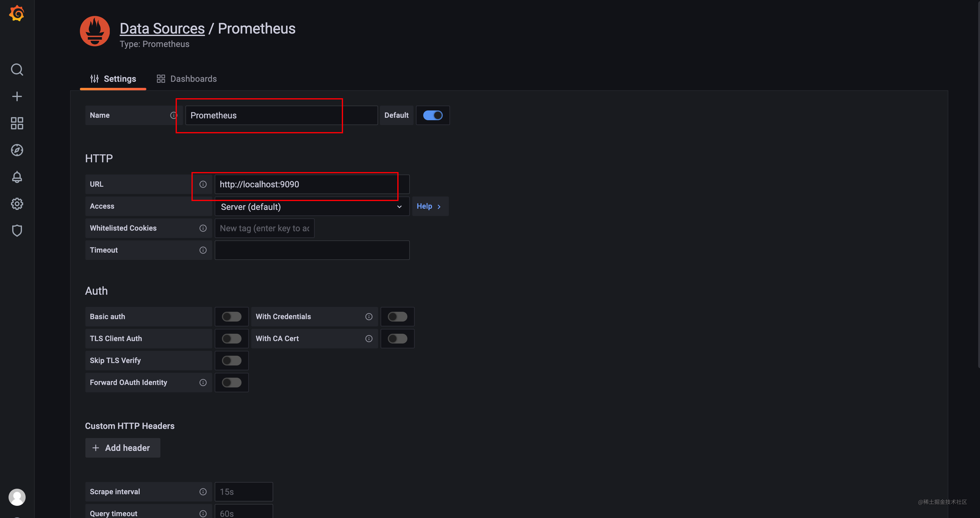Open the Alerting bell icon
The width and height of the screenshot is (980, 518).
pyautogui.click(x=17, y=177)
